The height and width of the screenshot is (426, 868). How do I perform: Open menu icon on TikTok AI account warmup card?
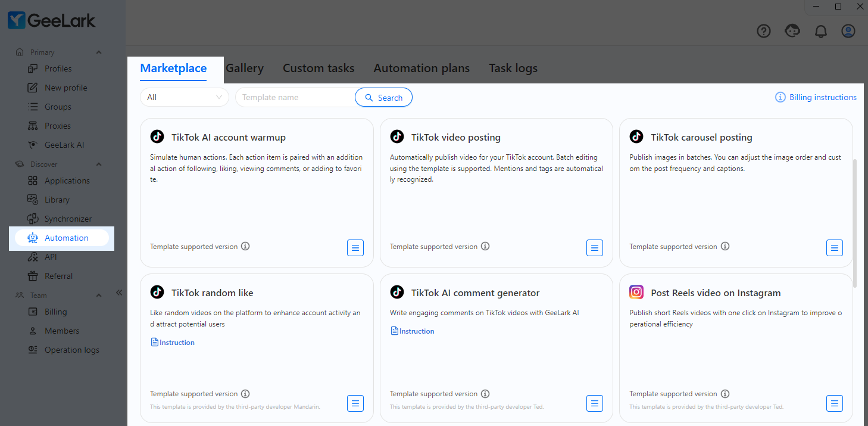pos(355,248)
